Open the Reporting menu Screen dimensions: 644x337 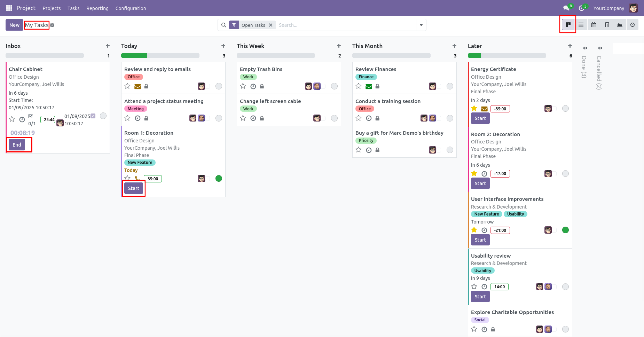point(97,8)
